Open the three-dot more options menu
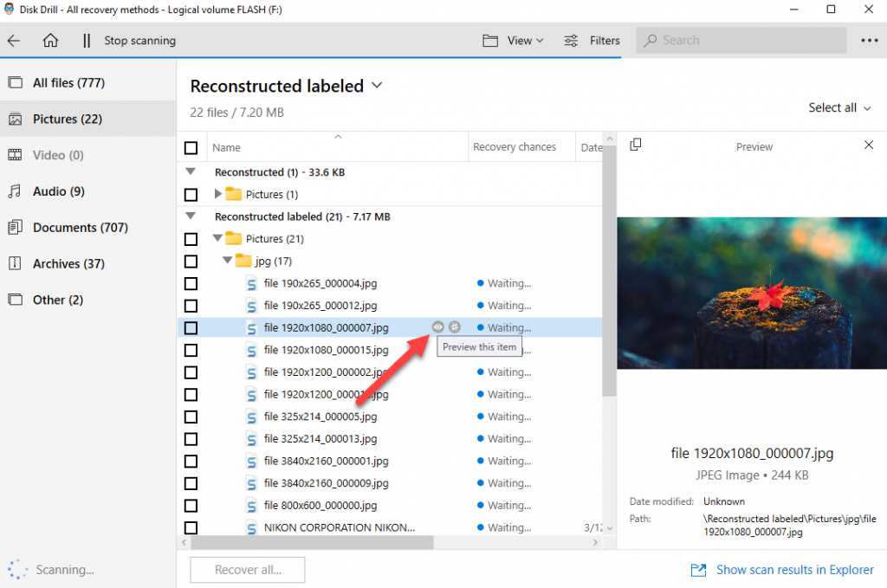The image size is (887, 588). pyautogui.click(x=869, y=40)
